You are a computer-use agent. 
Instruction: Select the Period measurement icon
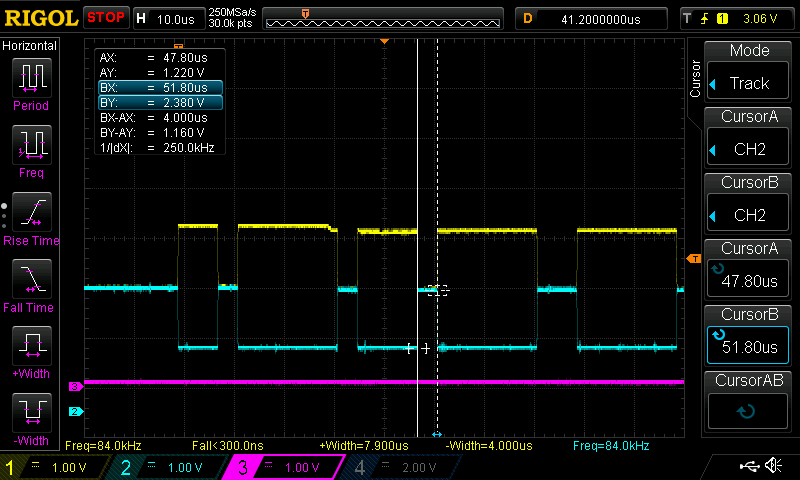click(32, 78)
